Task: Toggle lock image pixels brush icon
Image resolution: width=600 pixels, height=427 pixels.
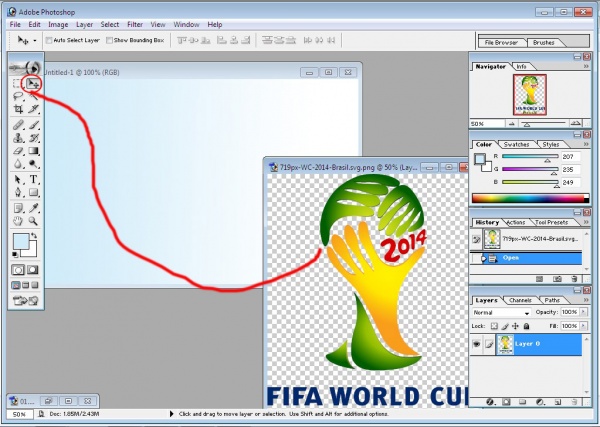Action: pyautogui.click(x=505, y=326)
